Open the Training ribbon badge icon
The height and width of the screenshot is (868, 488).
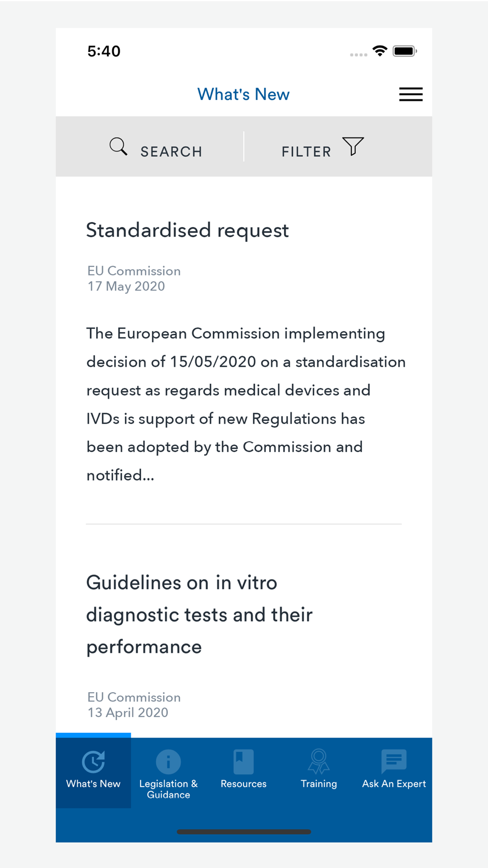[319, 762]
